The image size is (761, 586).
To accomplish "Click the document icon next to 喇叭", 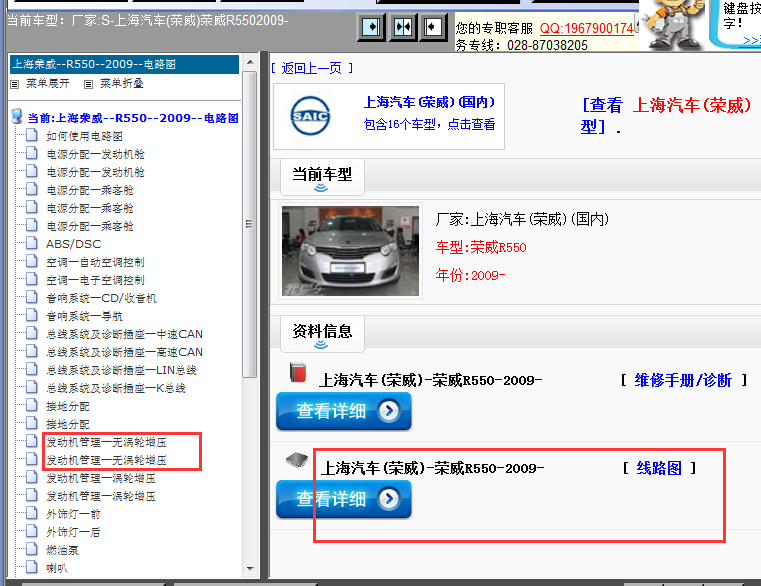I will (x=32, y=567).
